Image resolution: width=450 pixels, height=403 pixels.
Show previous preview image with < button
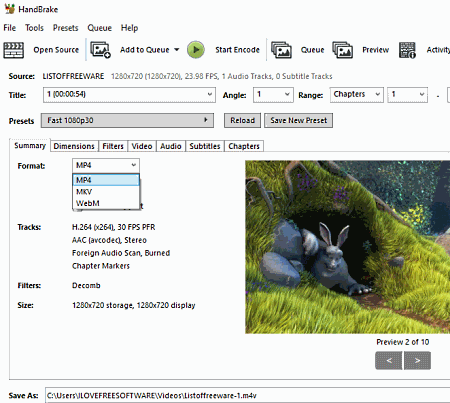(x=389, y=360)
